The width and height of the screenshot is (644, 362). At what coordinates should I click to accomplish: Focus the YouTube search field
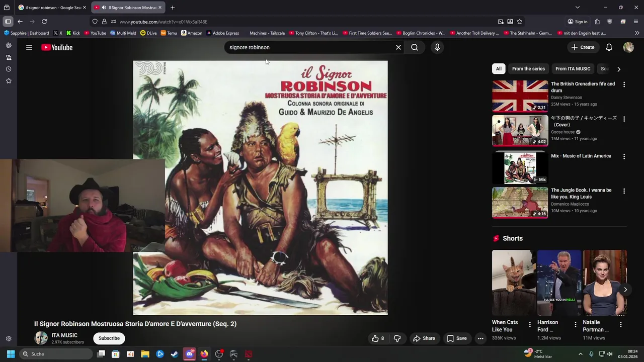coord(310,47)
